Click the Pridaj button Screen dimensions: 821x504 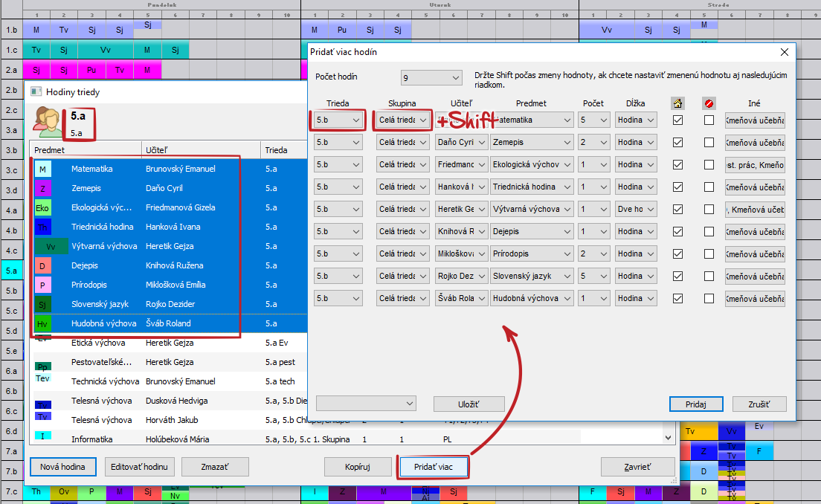tap(695, 404)
